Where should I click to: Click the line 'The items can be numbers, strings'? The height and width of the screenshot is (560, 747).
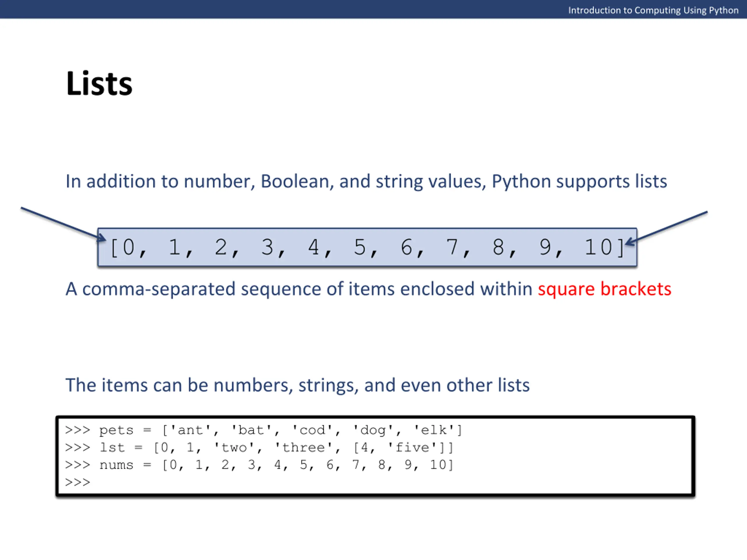click(298, 385)
